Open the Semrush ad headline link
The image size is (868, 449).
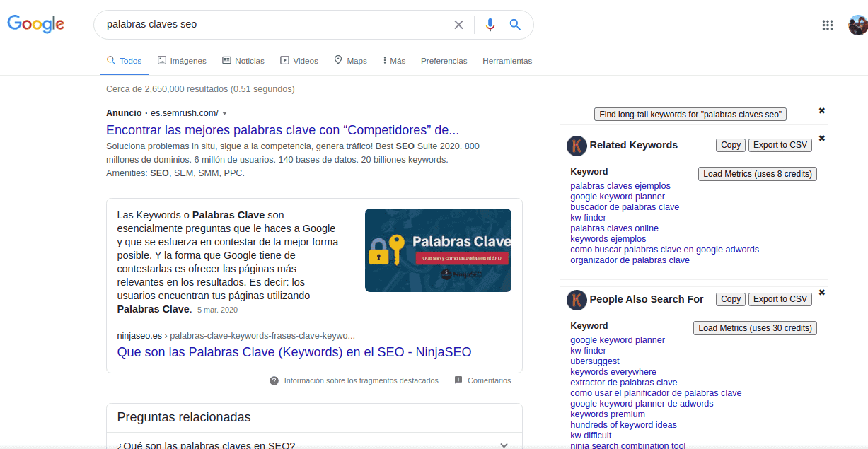[282, 130]
